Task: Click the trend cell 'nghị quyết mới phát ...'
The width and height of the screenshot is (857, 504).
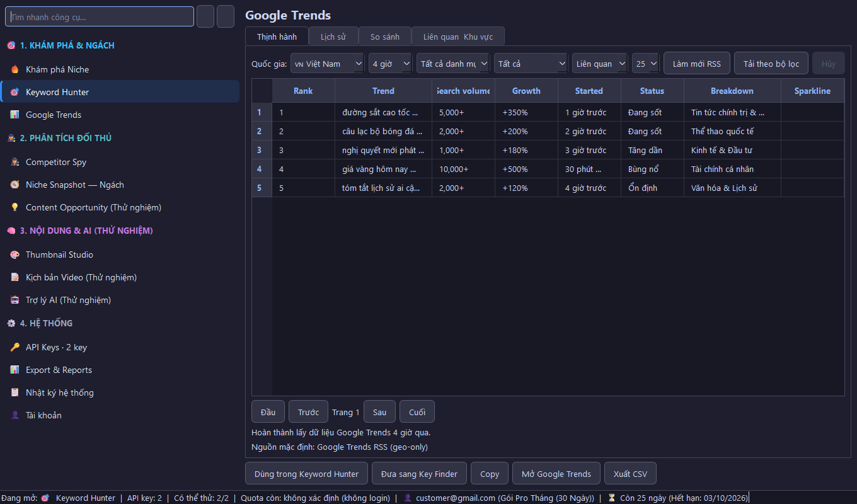Action: (x=383, y=150)
